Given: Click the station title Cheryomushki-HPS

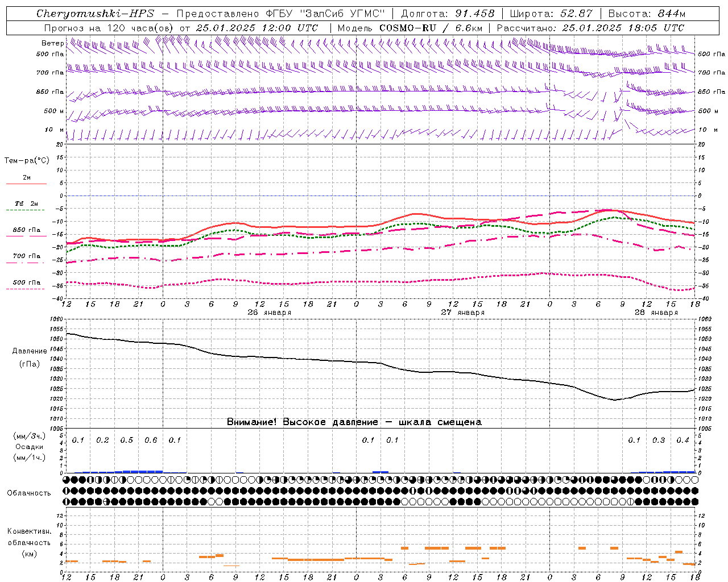Looking at the screenshot, I should tap(95, 14).
